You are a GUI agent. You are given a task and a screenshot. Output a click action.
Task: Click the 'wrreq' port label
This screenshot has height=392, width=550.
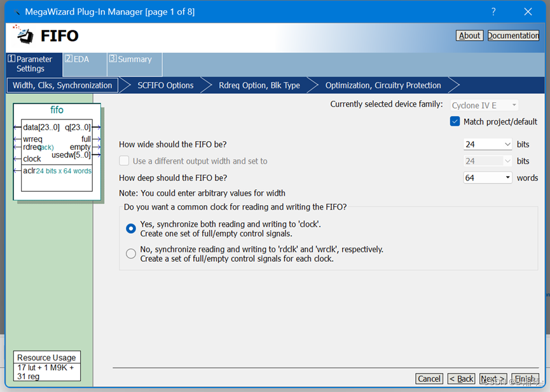[32, 139]
